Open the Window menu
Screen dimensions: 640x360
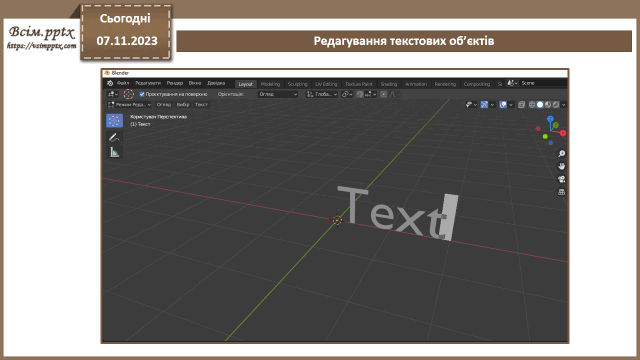195,83
